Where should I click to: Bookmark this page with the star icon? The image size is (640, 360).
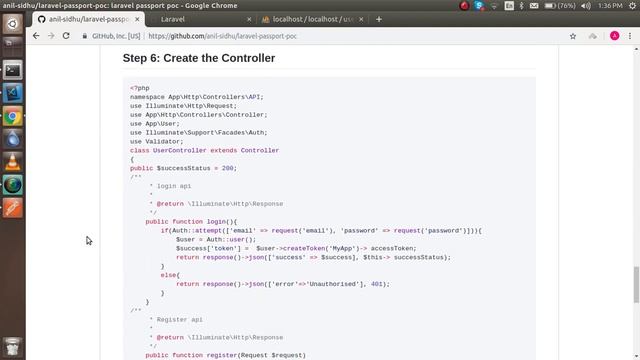point(573,36)
